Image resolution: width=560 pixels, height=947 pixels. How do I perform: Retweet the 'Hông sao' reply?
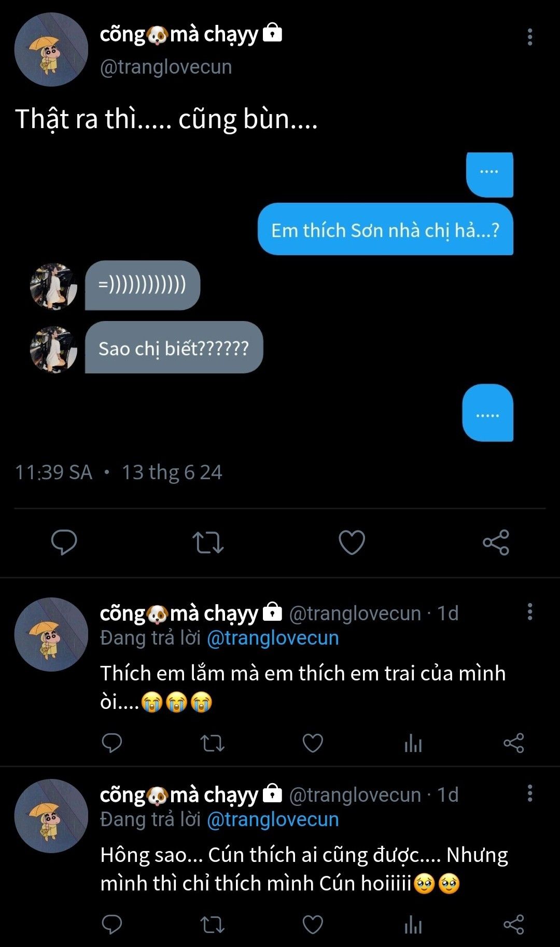pyautogui.click(x=212, y=925)
